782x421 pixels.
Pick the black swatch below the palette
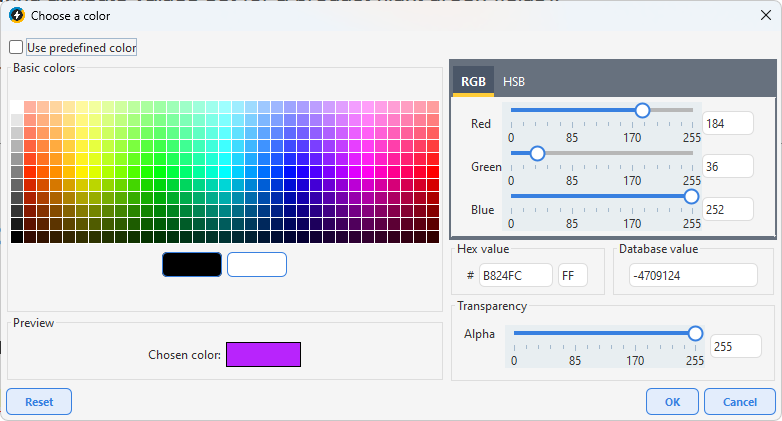[x=192, y=264]
